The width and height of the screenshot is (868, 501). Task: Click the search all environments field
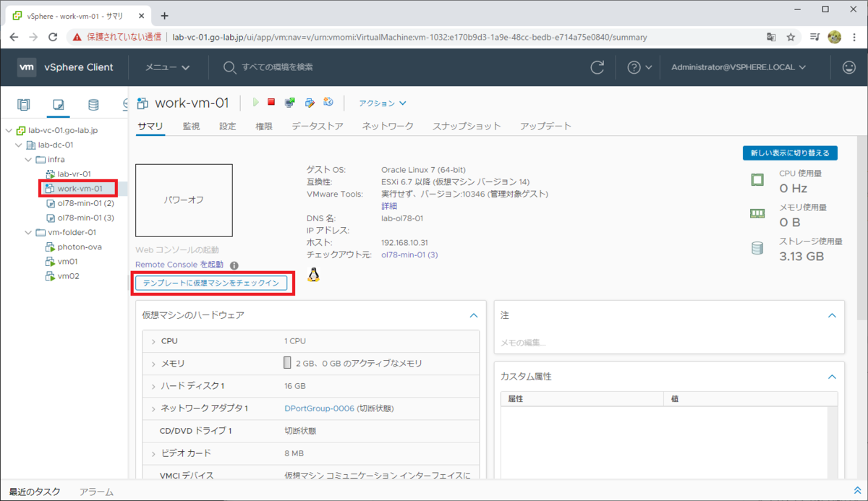tap(278, 67)
